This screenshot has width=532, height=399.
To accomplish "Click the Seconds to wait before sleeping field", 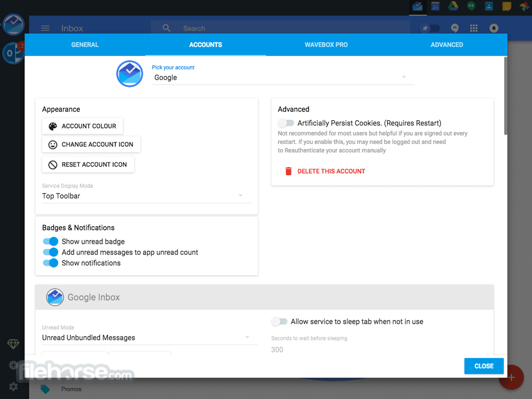I will coord(378,349).
